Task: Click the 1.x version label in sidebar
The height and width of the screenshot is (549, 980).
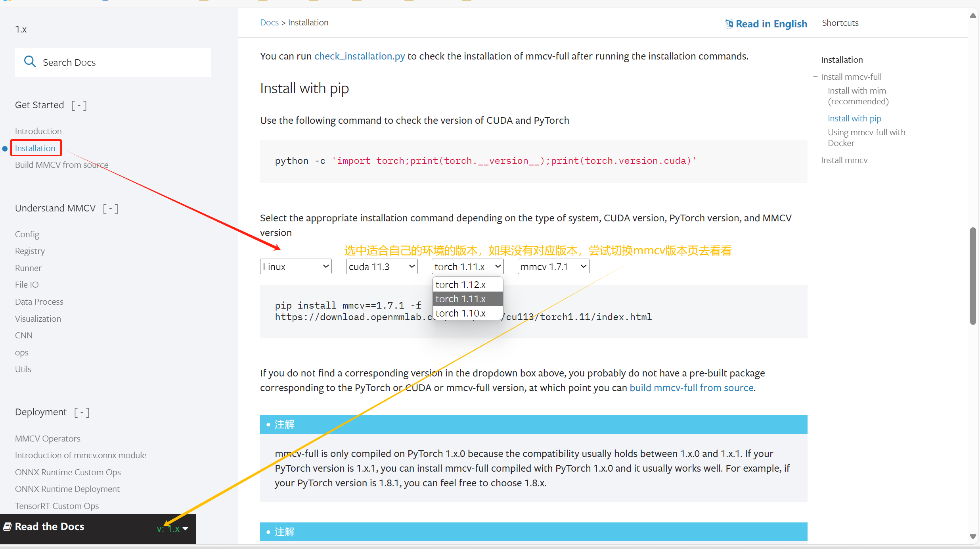Action: pos(21,29)
